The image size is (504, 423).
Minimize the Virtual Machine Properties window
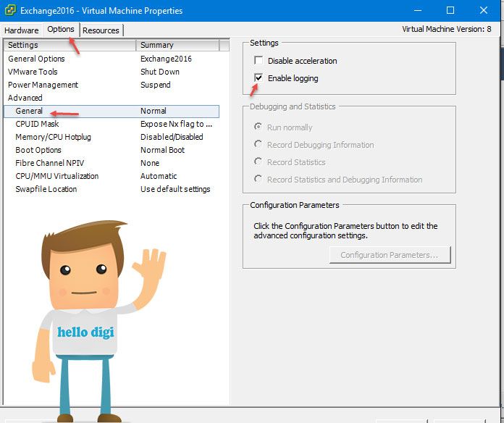[418, 10]
